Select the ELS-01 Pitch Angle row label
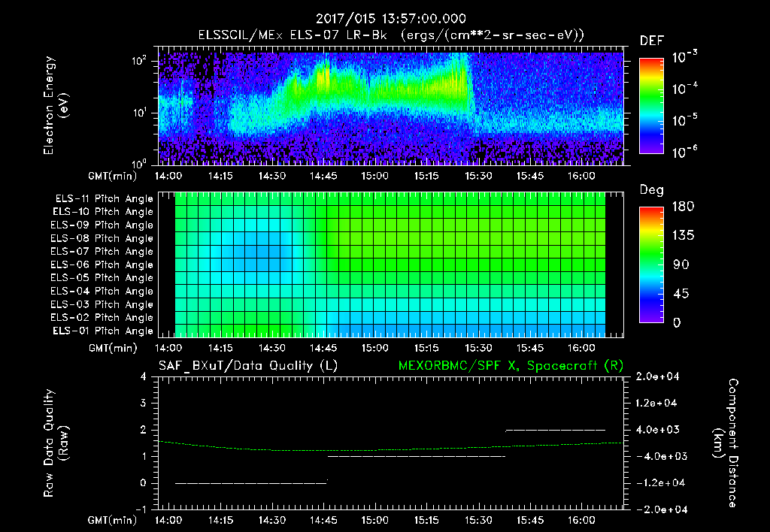The width and height of the screenshot is (770, 532). (x=102, y=331)
